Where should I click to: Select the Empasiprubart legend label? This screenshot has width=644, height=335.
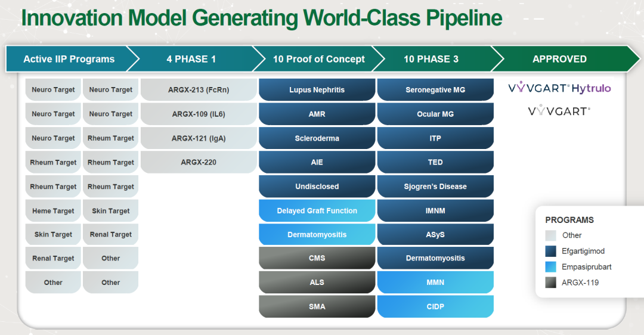pyautogui.click(x=587, y=267)
